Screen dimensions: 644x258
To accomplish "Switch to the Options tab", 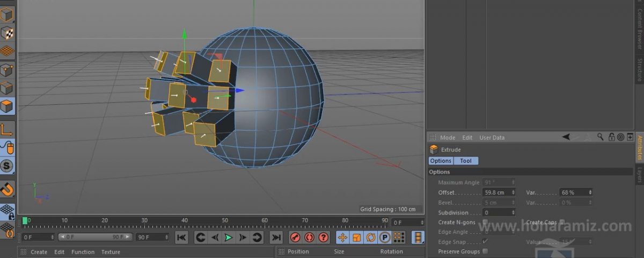I will [x=441, y=161].
